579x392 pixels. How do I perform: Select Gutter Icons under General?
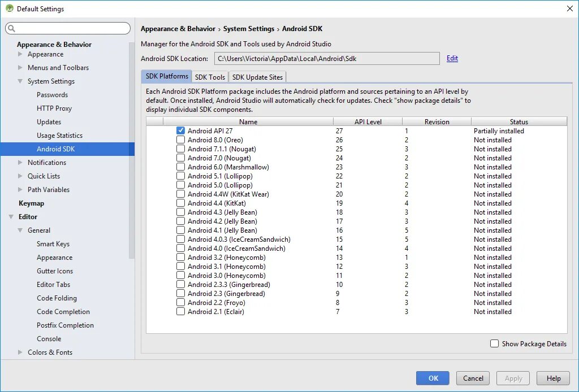pyautogui.click(x=55, y=271)
